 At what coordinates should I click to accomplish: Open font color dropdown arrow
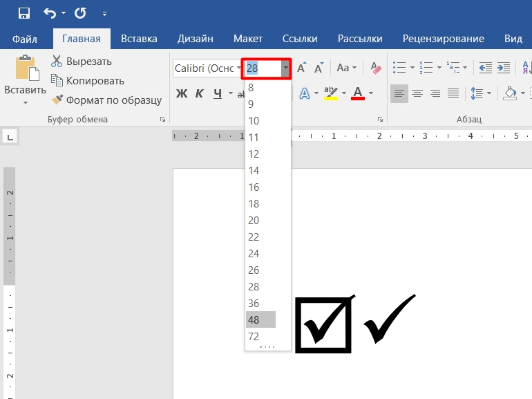[371, 93]
